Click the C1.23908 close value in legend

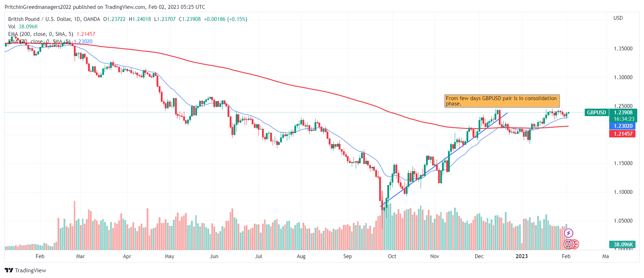[x=190, y=19]
